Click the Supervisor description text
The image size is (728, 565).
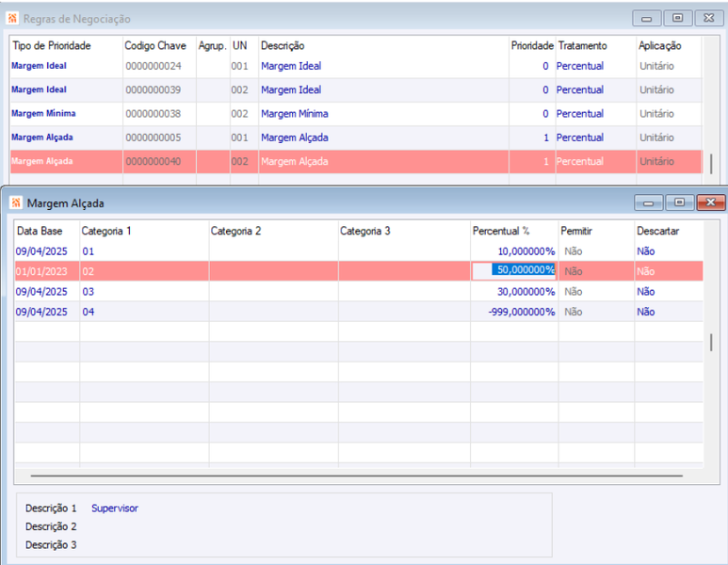coord(115,508)
